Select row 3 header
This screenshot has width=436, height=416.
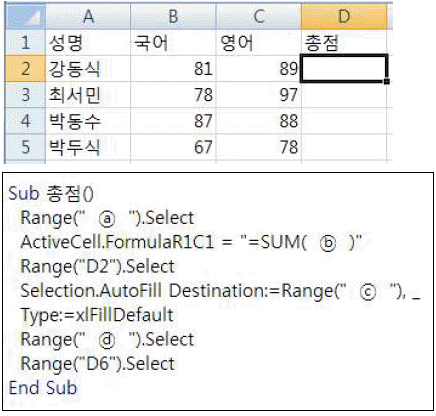pyautogui.click(x=25, y=95)
